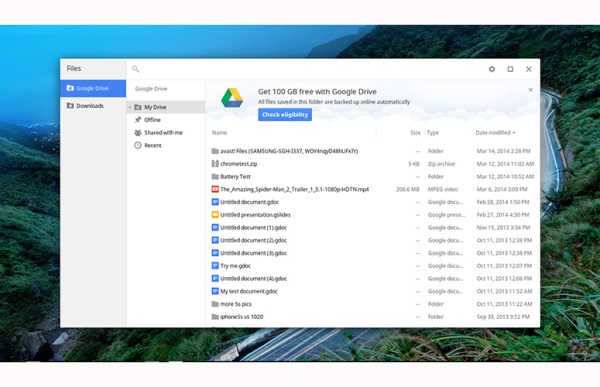Viewport: 600px width, 387px height.
Task: Click the Google Drive sidebar icon
Action: pos(70,88)
